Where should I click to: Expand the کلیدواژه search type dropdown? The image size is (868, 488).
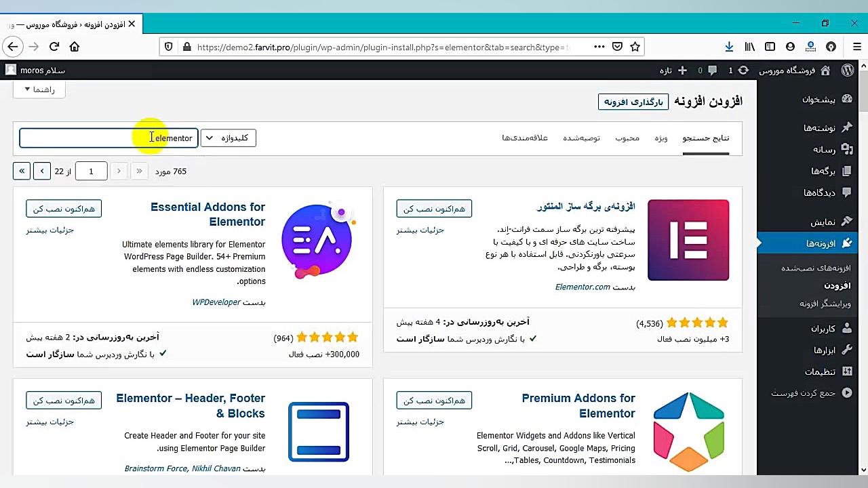(x=229, y=138)
